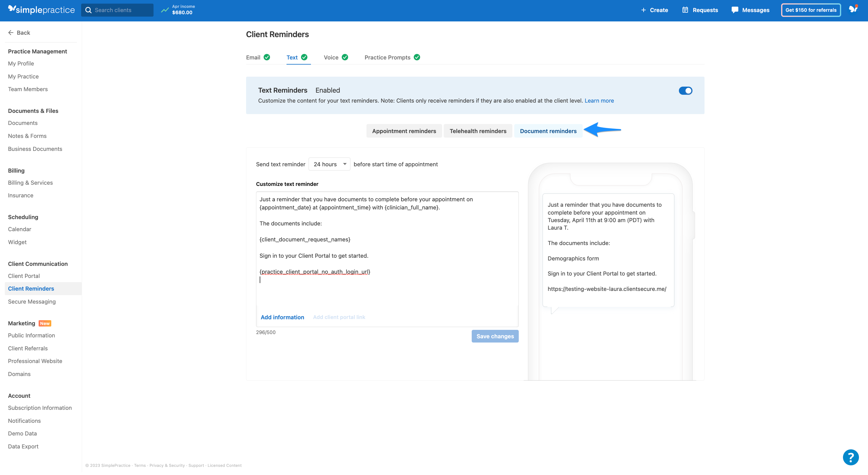Click the green checkmark next to Email
The width and height of the screenshot is (868, 475).
pyautogui.click(x=267, y=57)
